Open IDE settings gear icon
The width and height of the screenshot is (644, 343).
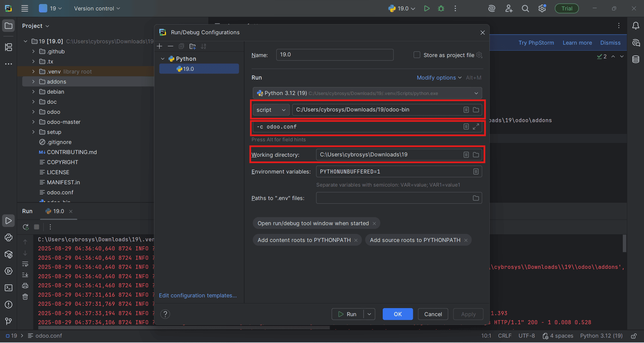542,8
